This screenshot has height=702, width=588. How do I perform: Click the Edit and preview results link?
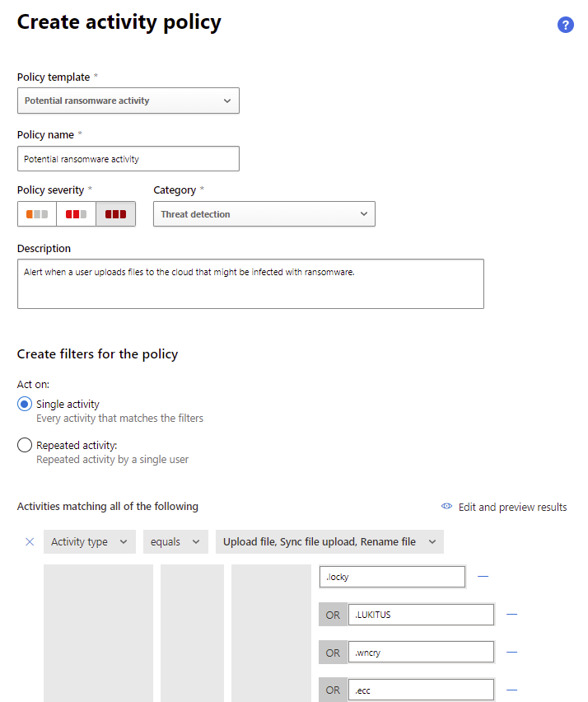coord(512,508)
